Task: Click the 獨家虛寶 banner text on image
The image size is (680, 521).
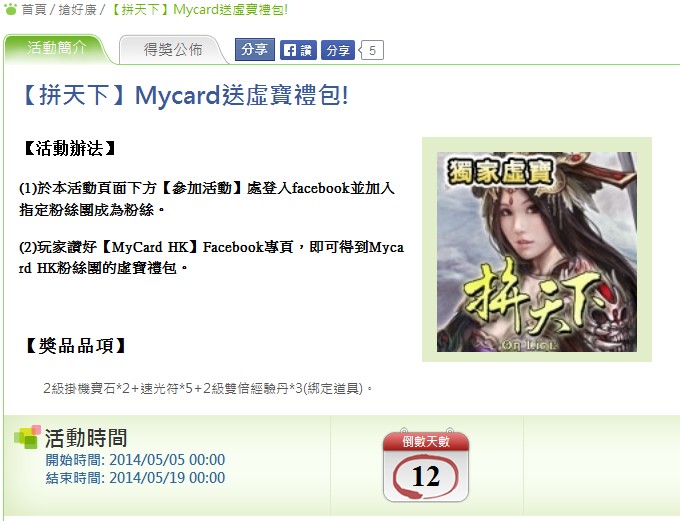Action: click(x=500, y=172)
